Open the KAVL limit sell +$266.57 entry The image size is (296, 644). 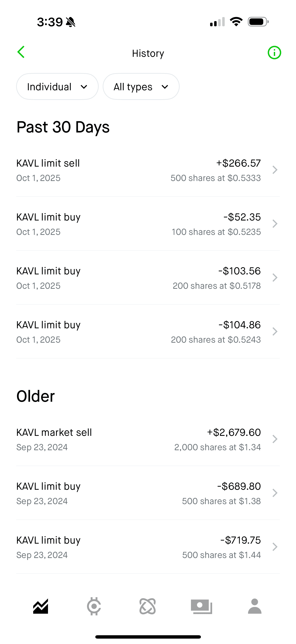[139, 170]
